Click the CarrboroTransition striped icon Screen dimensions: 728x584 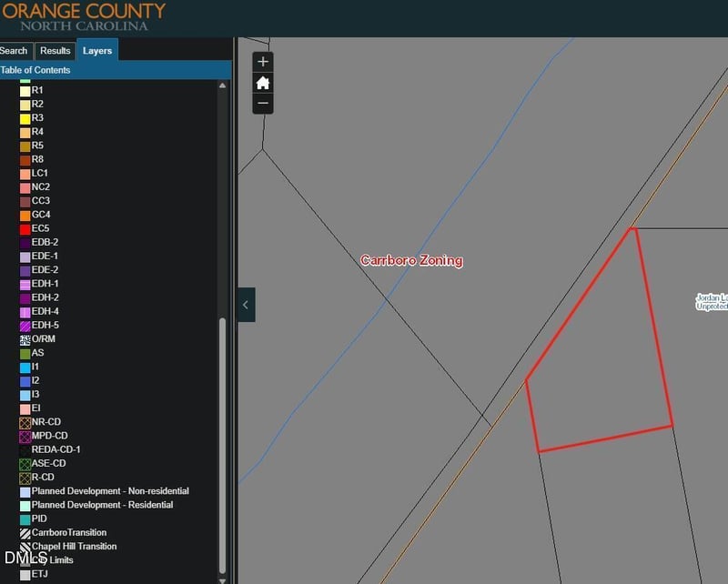(x=25, y=533)
